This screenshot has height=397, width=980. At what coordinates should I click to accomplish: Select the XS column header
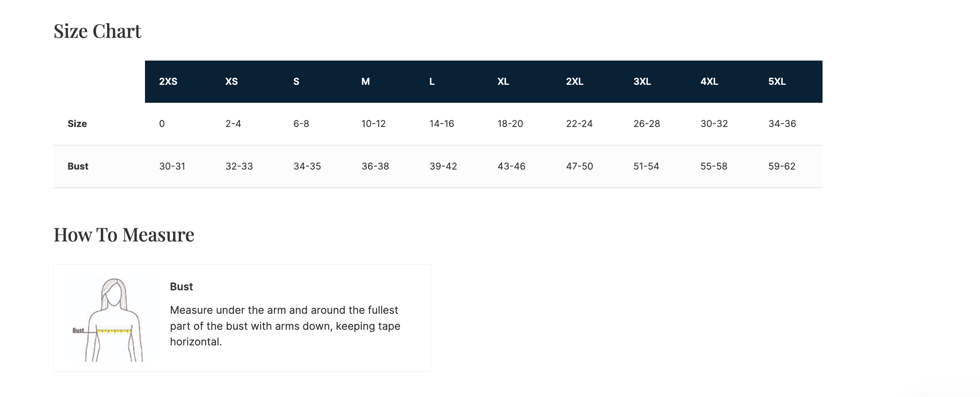[231, 82]
